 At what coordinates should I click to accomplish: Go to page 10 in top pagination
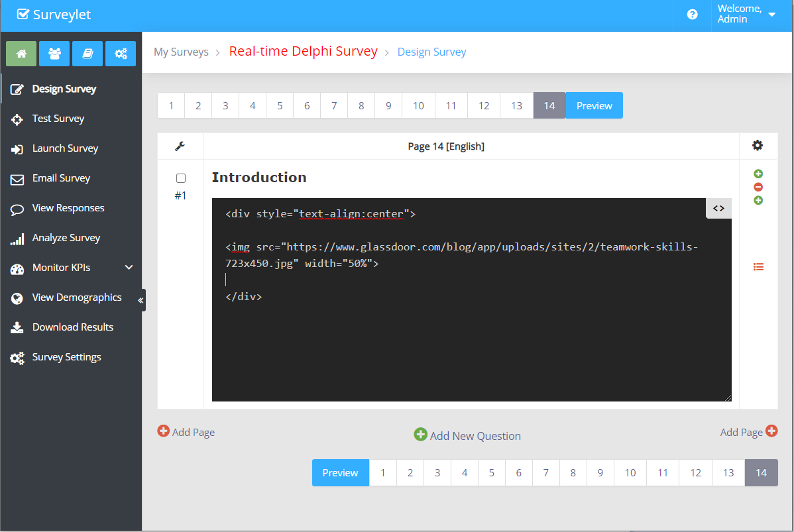pos(418,105)
